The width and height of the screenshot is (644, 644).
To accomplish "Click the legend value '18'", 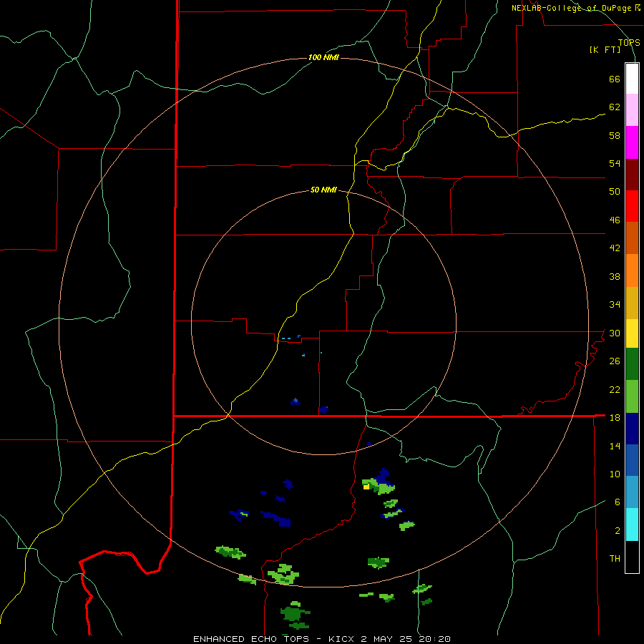I will (x=615, y=418).
